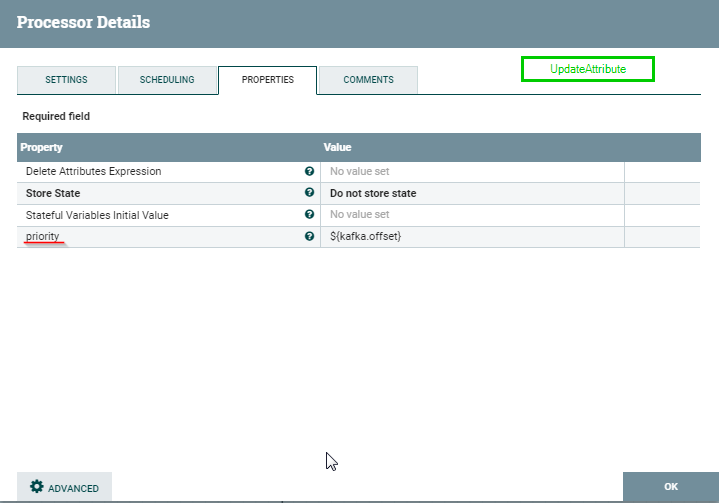Click the UpdateAttribute processor type label
This screenshot has height=503, width=719.
tap(588, 69)
